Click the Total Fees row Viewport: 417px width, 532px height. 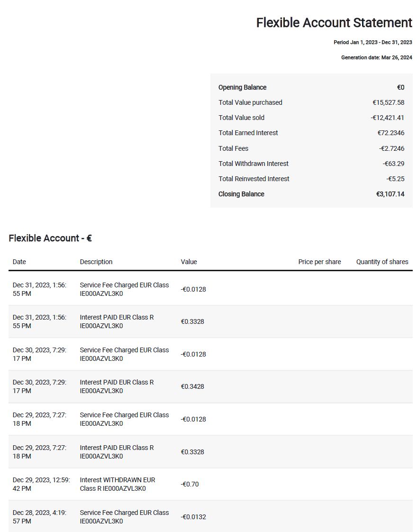pyautogui.click(x=311, y=148)
